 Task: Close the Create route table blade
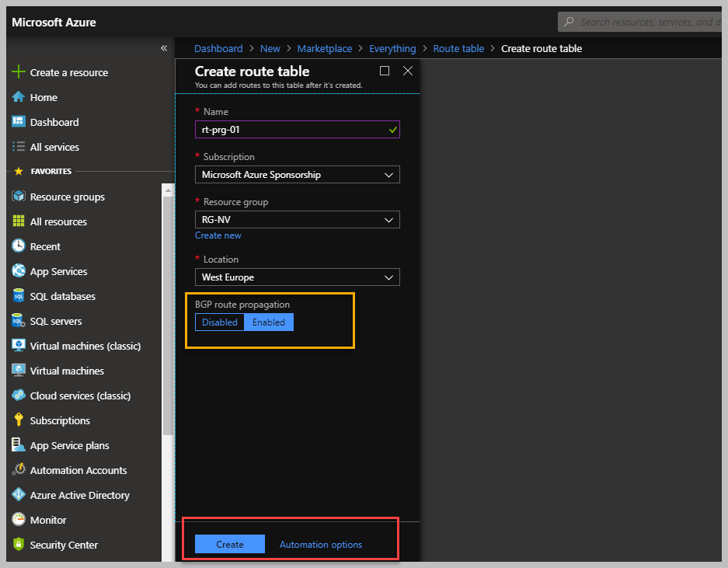[408, 71]
